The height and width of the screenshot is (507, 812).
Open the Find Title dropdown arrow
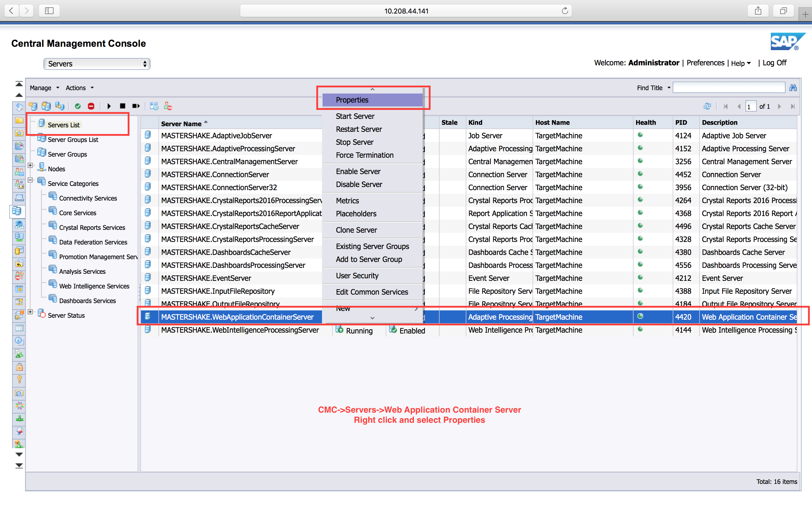pyautogui.click(x=669, y=88)
